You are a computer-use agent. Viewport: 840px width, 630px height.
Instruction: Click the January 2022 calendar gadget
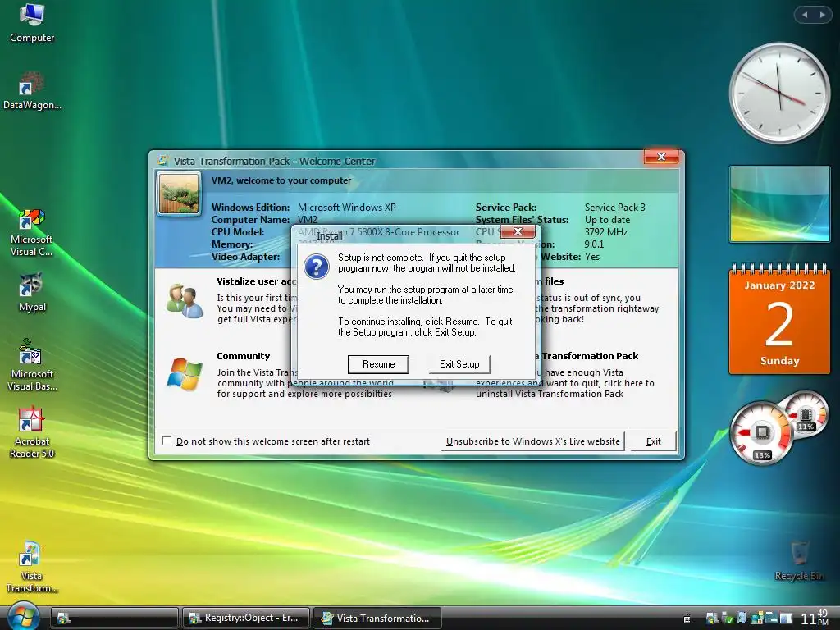tap(779, 319)
